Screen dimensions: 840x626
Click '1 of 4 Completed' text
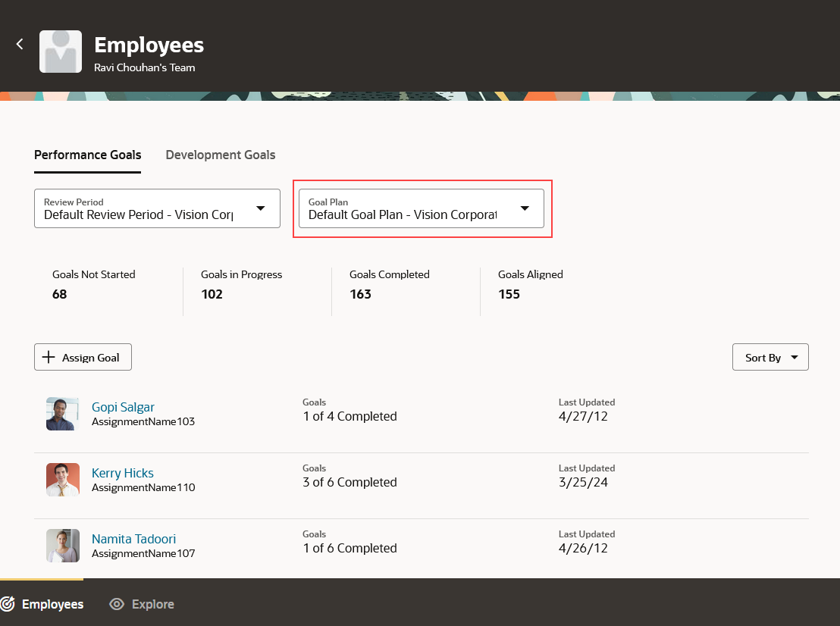tap(349, 416)
